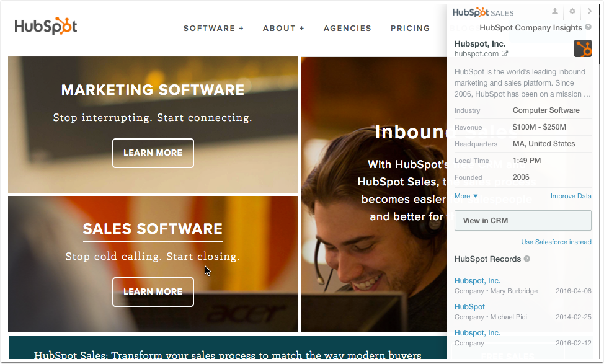Click the orange HubSpot company logo thumbnail
The width and height of the screenshot is (604, 364).
[x=582, y=48]
